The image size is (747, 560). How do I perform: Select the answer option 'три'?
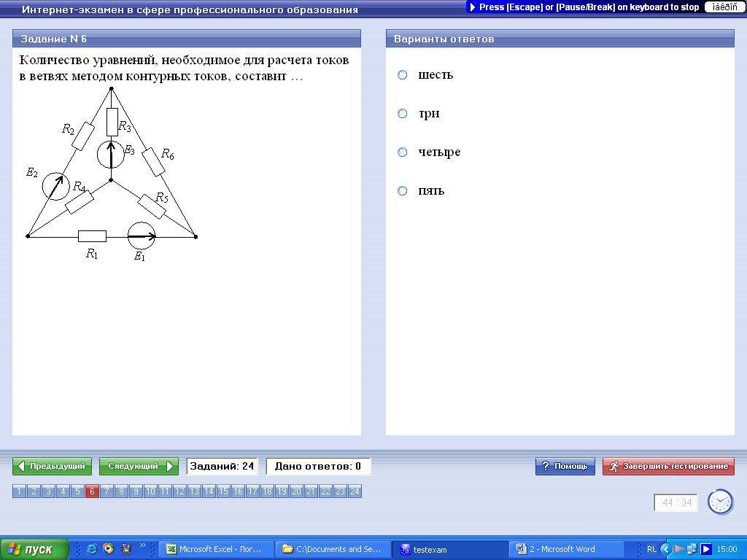[403, 113]
